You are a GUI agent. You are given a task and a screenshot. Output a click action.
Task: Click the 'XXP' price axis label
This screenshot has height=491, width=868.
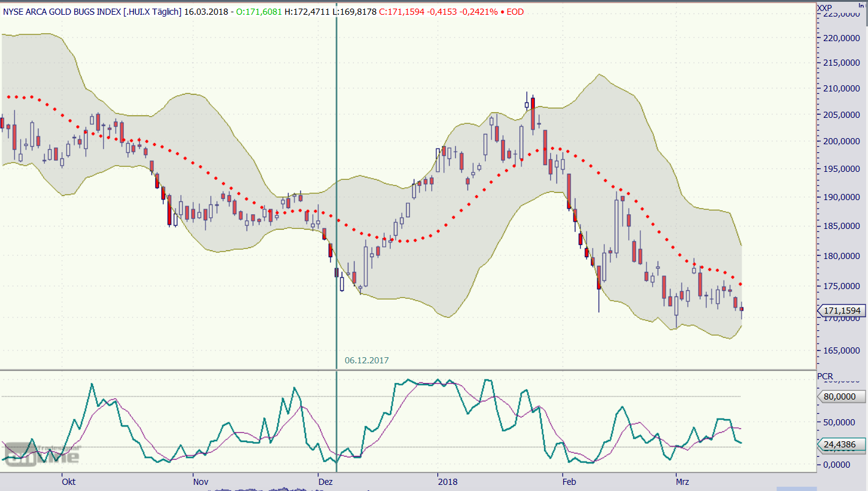(x=824, y=7)
